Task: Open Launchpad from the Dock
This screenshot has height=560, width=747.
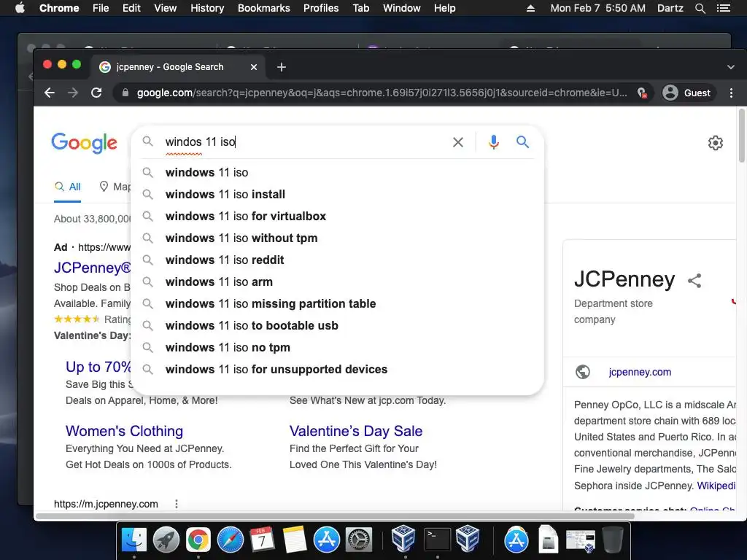Action: pos(166,540)
